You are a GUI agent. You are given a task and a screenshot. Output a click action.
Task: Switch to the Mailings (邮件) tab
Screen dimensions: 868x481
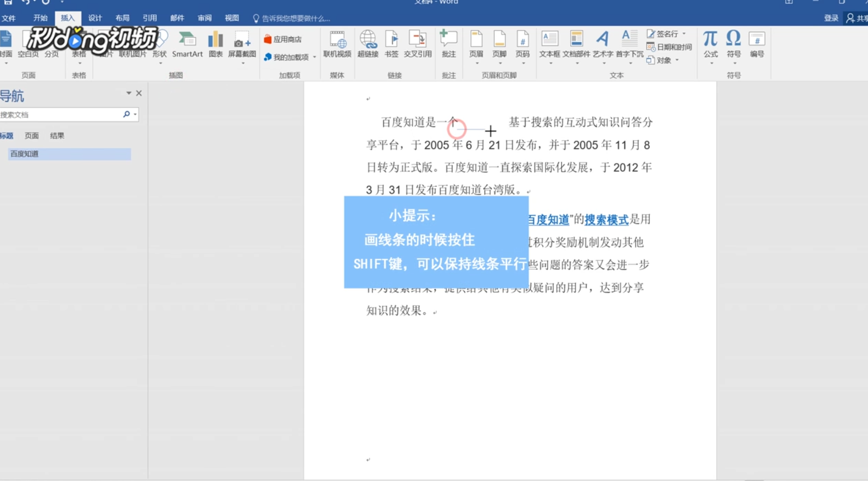[x=177, y=18]
